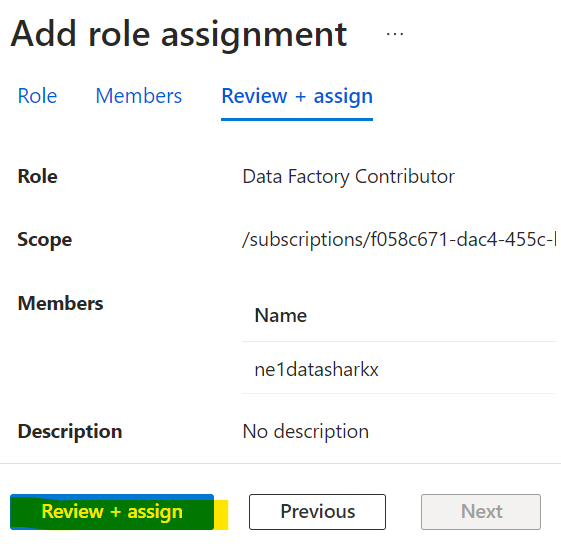Screen dimensions: 561x548
Task: Switch to the Role tab
Action: point(37,96)
